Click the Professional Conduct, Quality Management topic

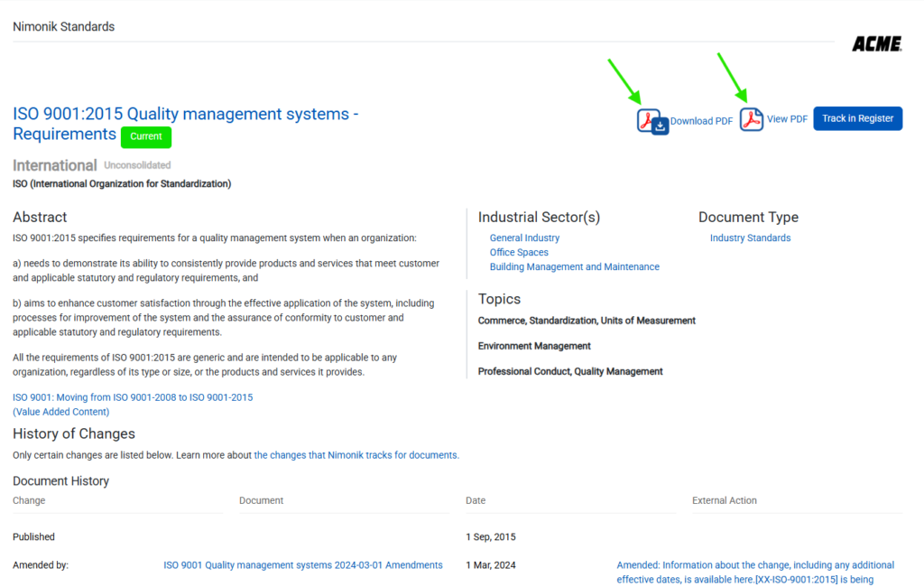click(x=570, y=372)
